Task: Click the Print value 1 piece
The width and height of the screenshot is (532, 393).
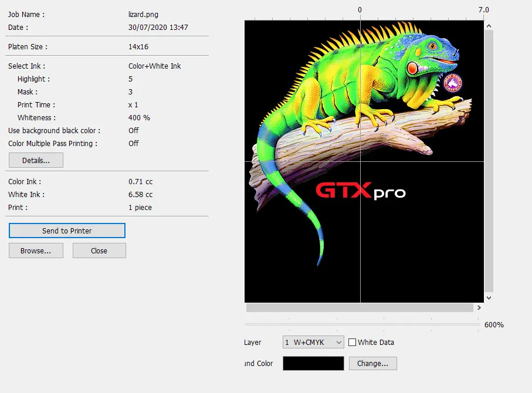Action: click(x=140, y=208)
